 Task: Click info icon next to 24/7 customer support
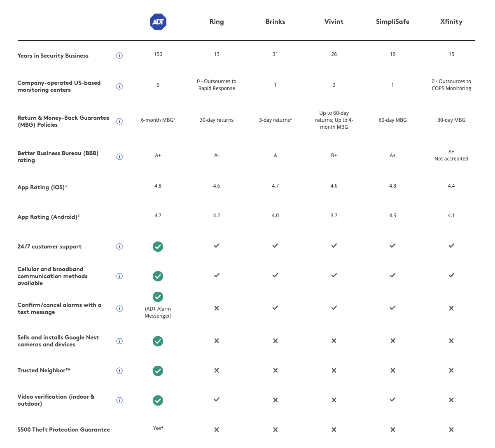point(119,246)
